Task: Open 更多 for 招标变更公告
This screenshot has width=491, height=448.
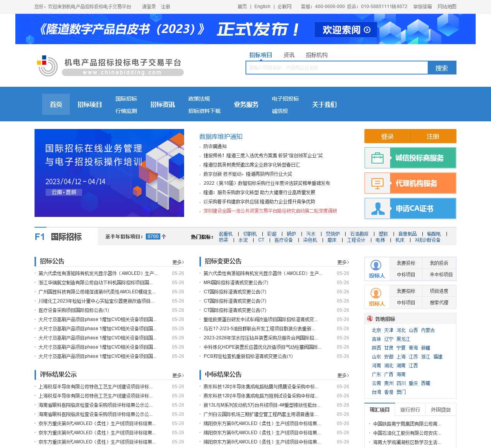Action: click(343, 262)
